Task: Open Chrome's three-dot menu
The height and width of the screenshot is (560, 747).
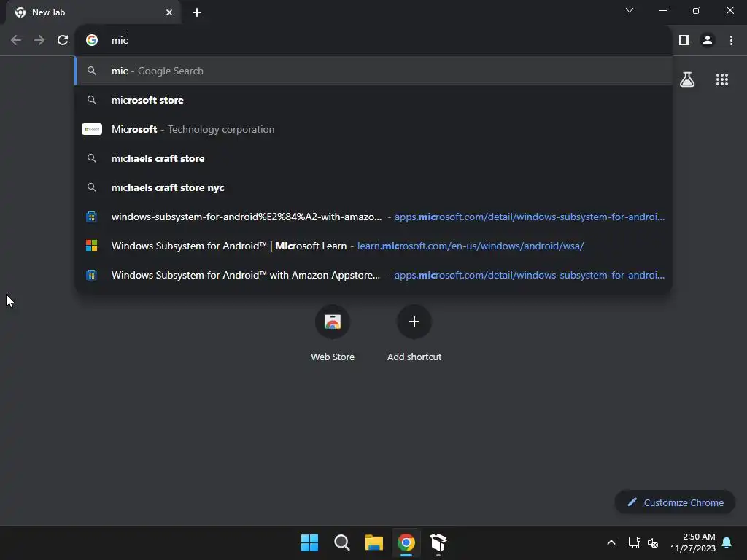Action: point(731,41)
